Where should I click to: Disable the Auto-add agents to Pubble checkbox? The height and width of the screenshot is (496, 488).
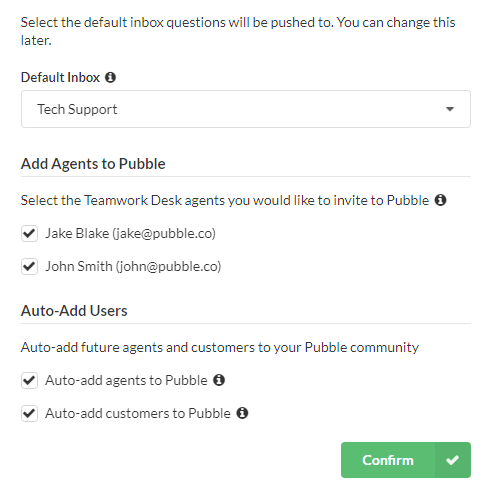29,380
